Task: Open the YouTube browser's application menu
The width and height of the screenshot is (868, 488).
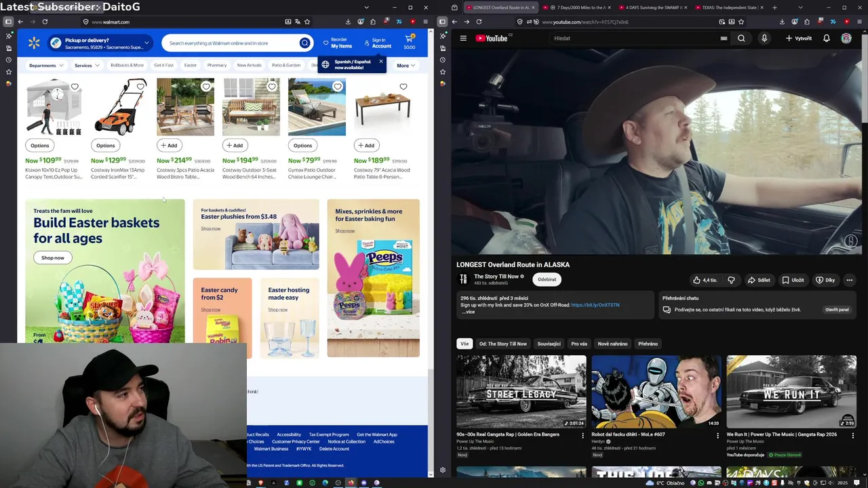Action: tap(859, 22)
